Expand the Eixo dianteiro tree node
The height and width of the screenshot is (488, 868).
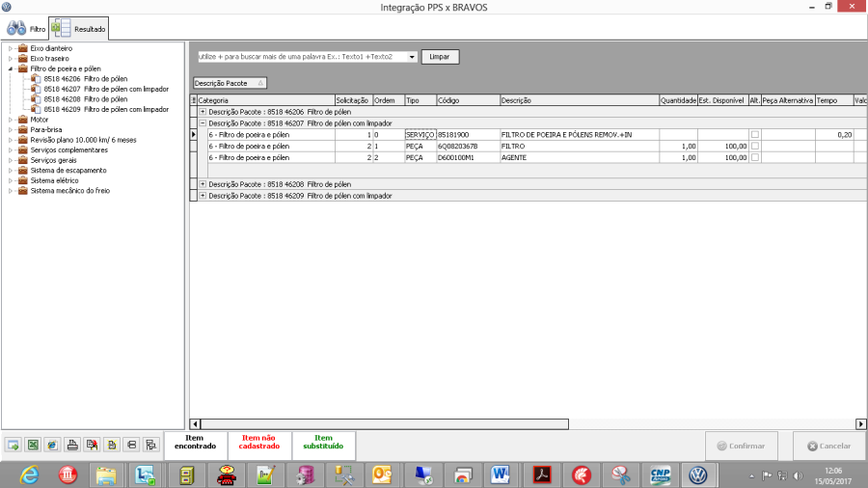[x=10, y=48]
